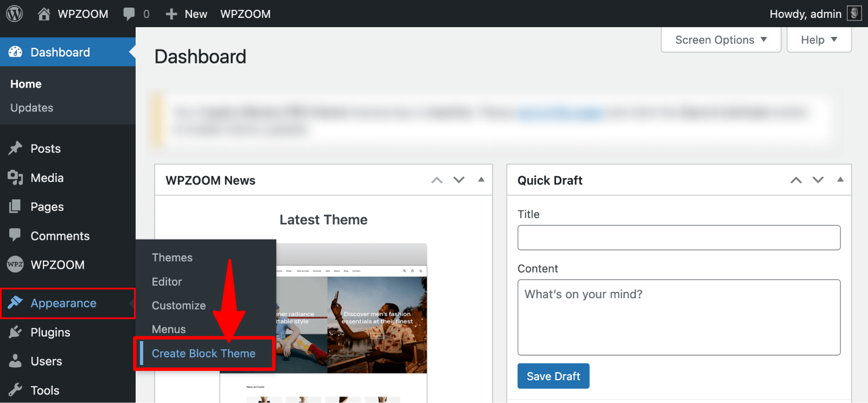The image size is (868, 403).
Task: Toggle the Quick Draft panel closed
Action: [840, 180]
